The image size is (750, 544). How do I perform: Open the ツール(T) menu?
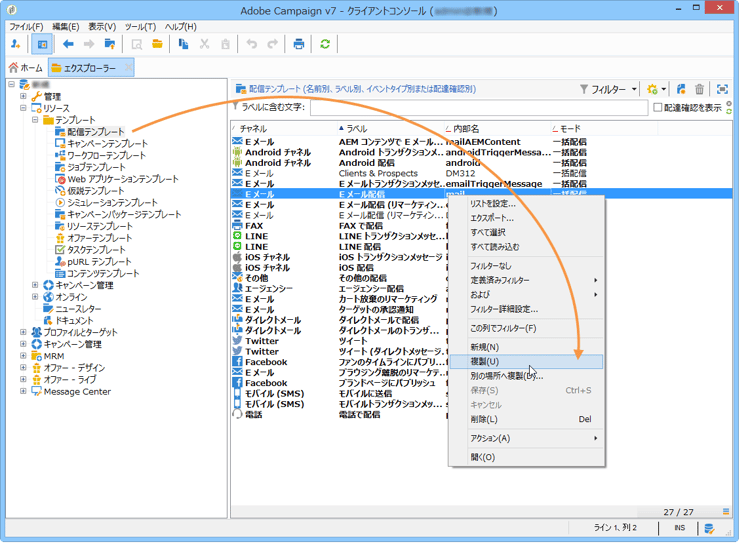click(140, 27)
